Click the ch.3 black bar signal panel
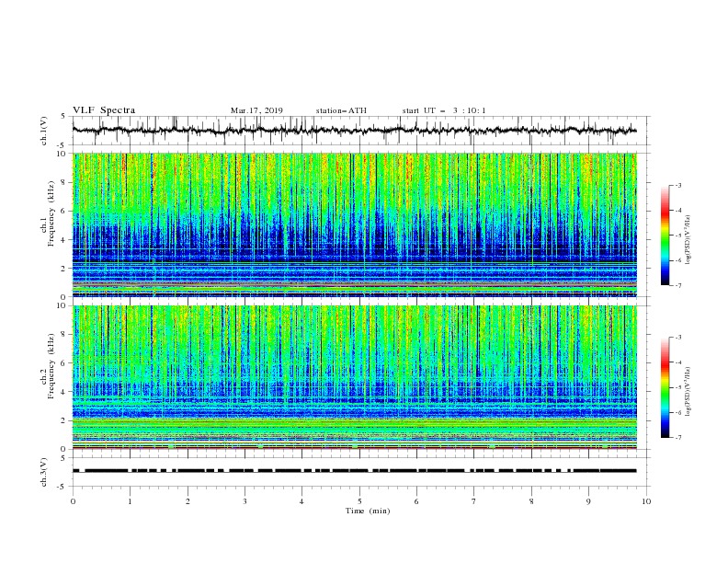Image resolution: width=728 pixels, height=563 pixels. [360, 472]
